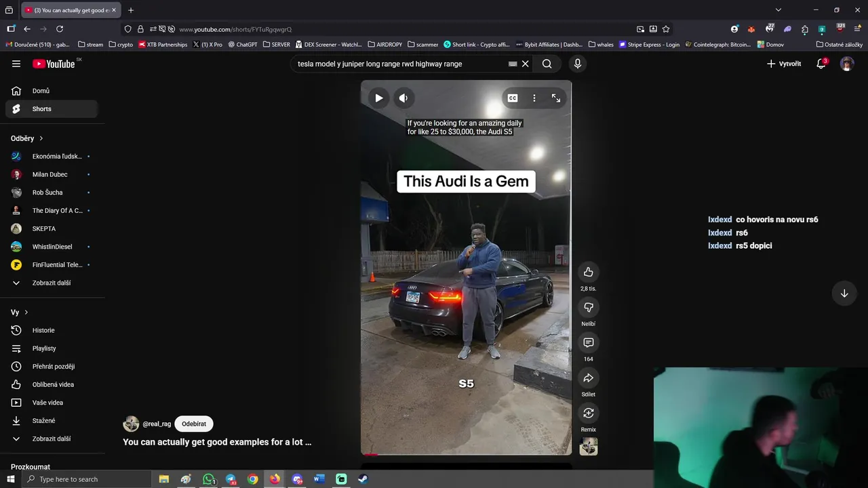Screen dimensions: 868x488
Task: Clear the YouTube search query
Action: point(525,64)
